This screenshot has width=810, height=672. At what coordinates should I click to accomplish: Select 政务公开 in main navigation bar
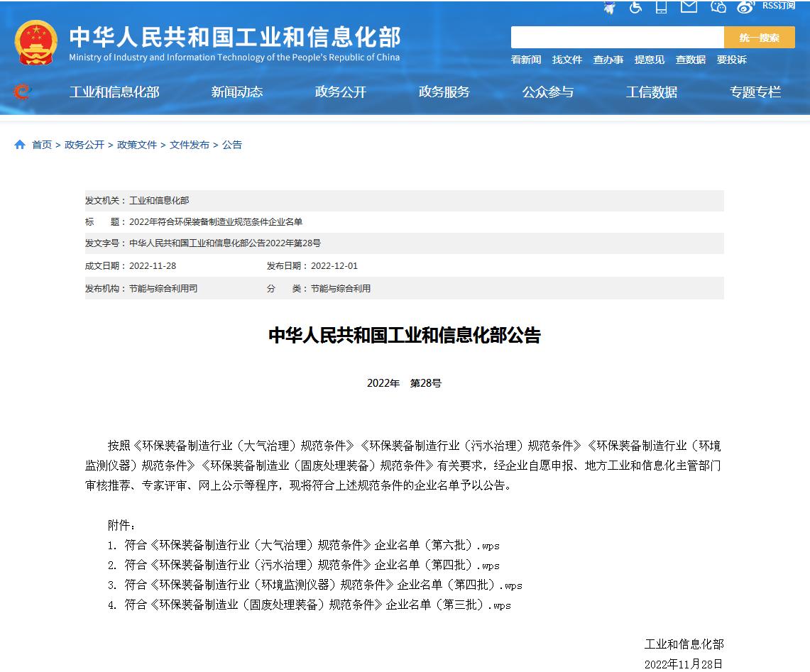pos(341,92)
